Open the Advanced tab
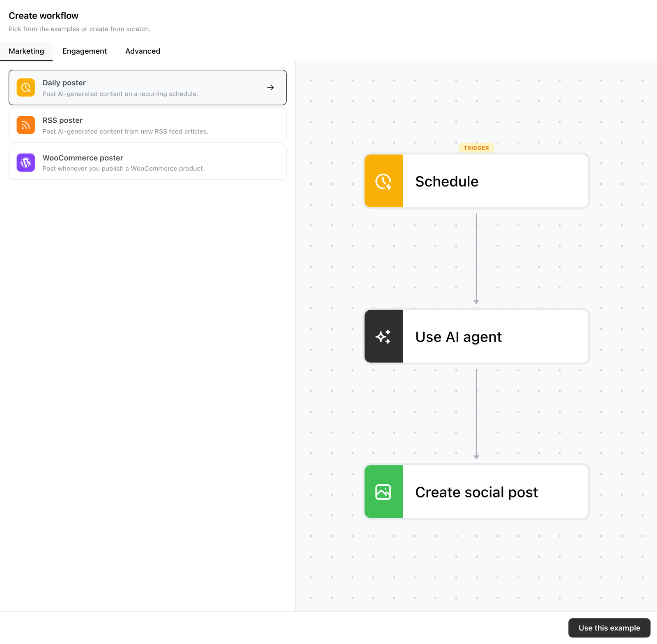This screenshot has width=657, height=644. coord(143,51)
